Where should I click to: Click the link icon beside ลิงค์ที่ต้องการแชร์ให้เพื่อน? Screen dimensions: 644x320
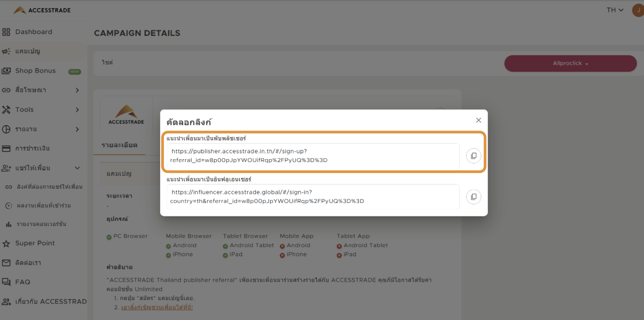click(9, 187)
